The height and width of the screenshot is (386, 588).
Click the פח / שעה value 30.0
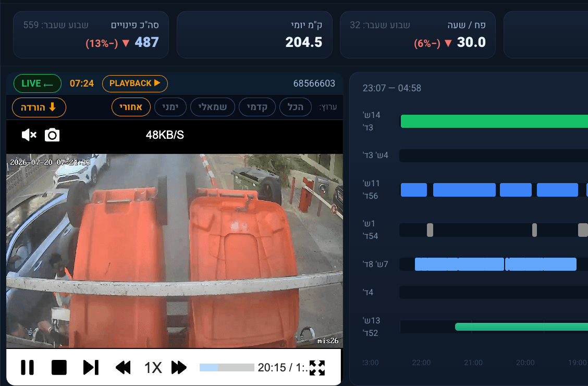(x=471, y=42)
